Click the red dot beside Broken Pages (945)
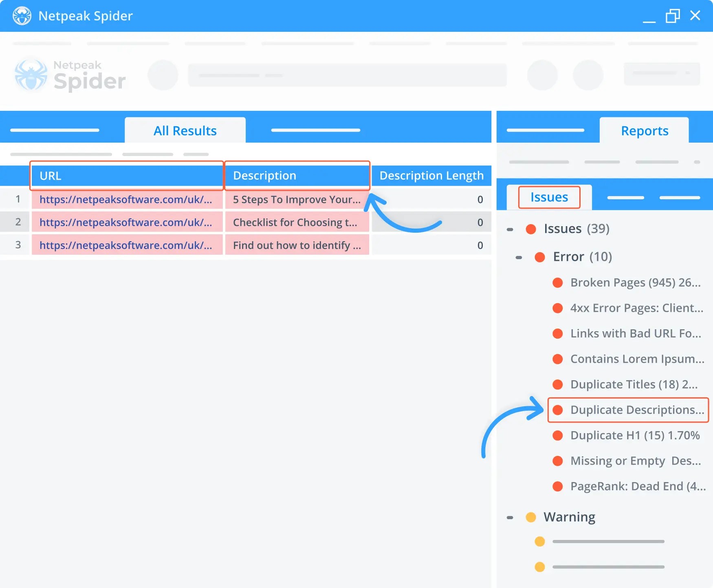 557,282
